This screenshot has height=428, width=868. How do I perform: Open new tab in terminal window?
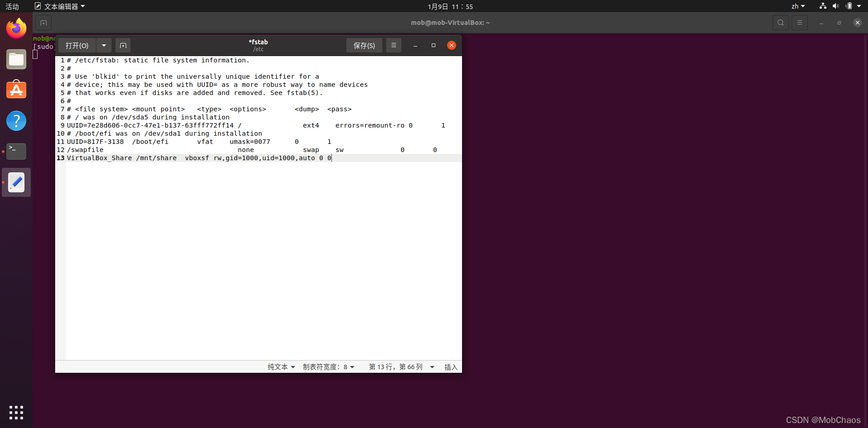click(43, 23)
